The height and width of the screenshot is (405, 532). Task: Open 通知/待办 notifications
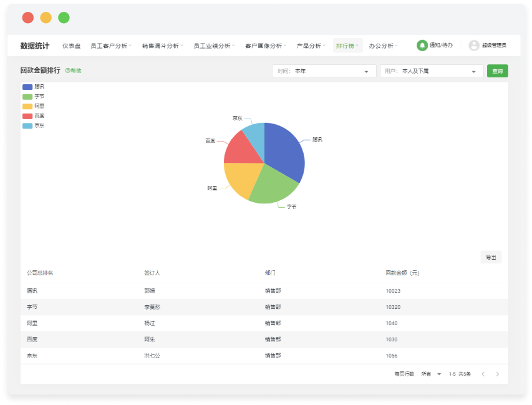[x=441, y=45]
